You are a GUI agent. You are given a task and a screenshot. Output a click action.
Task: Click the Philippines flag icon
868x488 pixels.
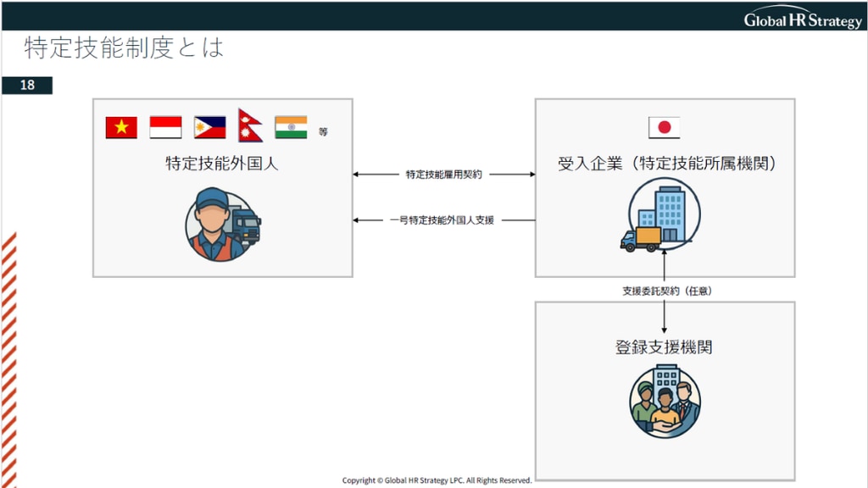tap(209, 127)
